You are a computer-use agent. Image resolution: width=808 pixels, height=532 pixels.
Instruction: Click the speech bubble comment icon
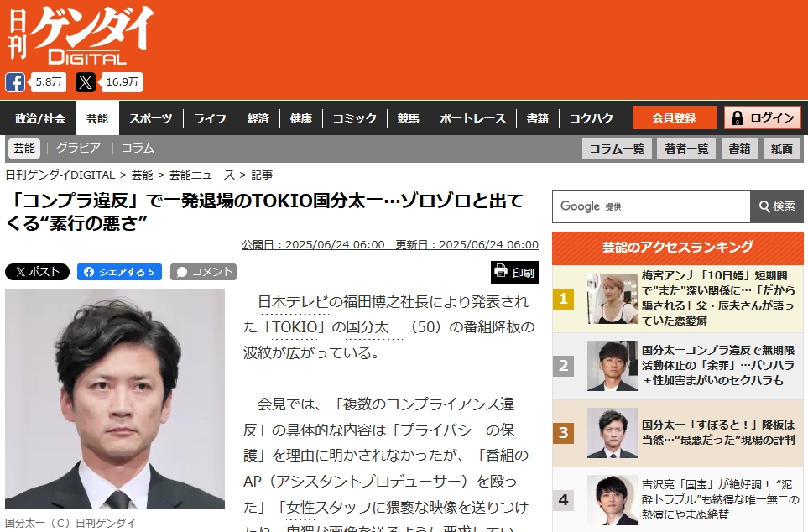[x=182, y=272]
